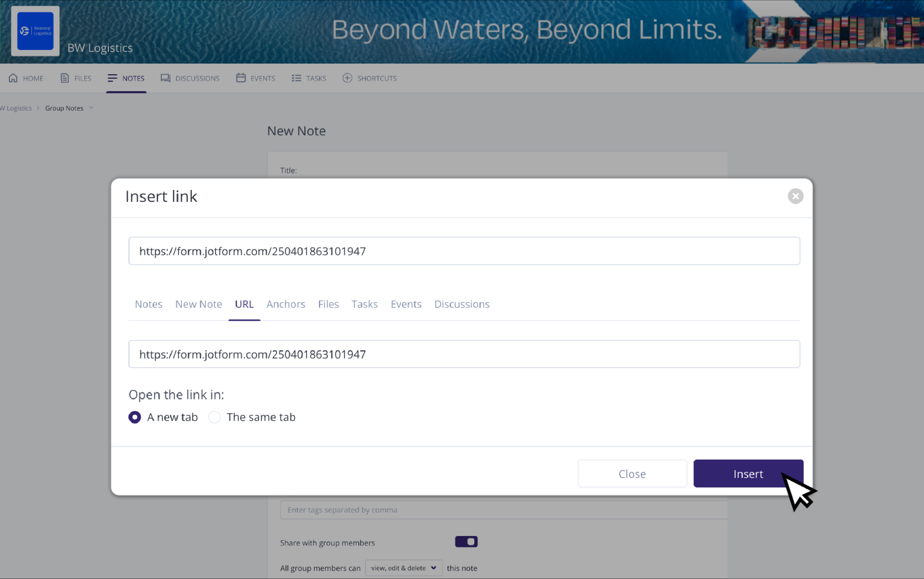Screen dimensions: 924x579
Task: Click the Close button
Action: pyautogui.click(x=632, y=474)
